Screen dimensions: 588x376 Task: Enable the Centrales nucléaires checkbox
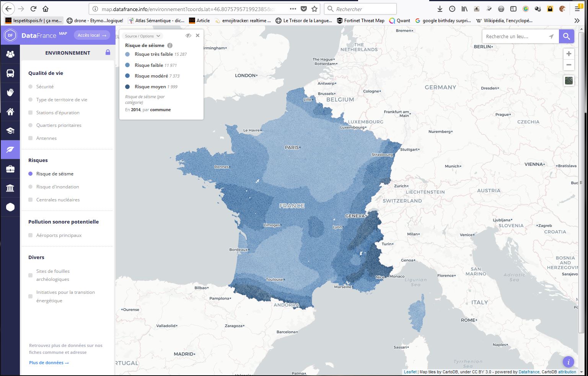pos(31,200)
